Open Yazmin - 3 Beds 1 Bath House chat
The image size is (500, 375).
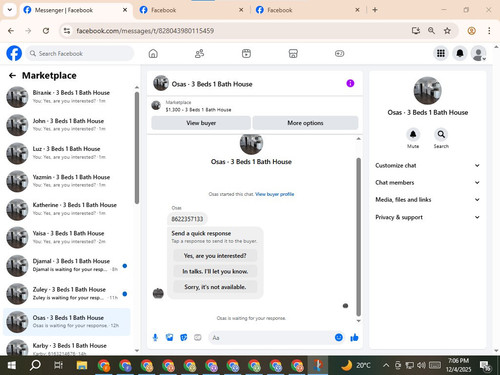[67, 181]
